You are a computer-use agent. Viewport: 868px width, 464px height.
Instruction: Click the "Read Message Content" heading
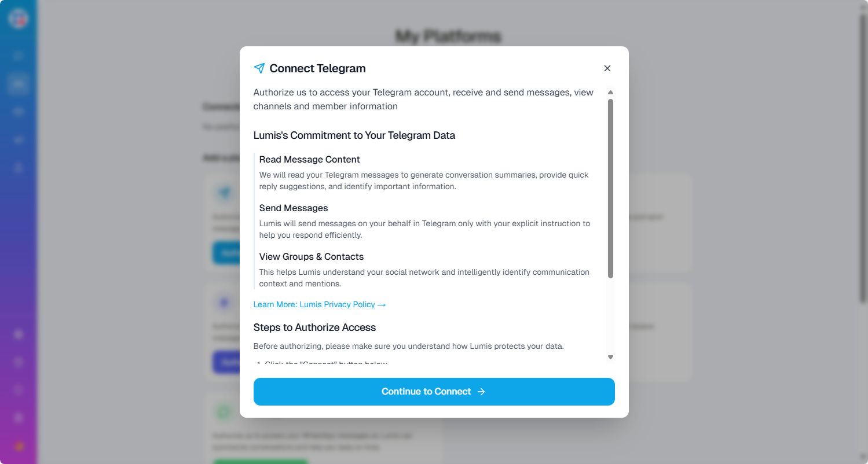point(309,160)
